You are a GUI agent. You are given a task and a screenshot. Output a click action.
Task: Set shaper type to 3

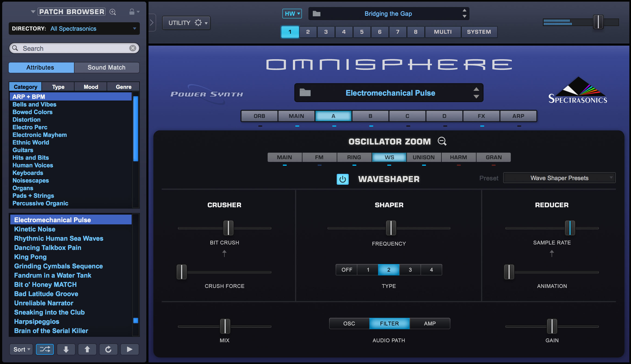point(410,270)
